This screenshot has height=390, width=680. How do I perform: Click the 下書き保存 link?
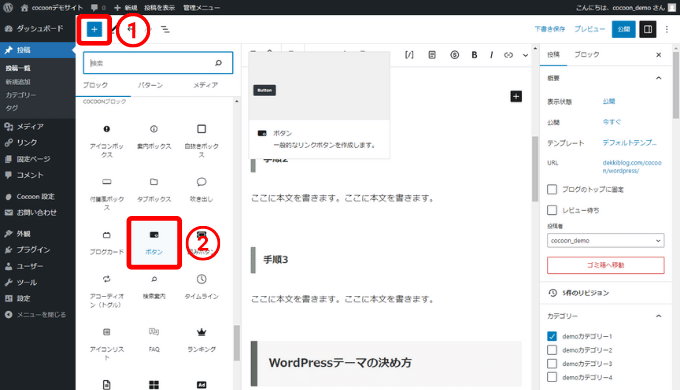click(x=549, y=29)
